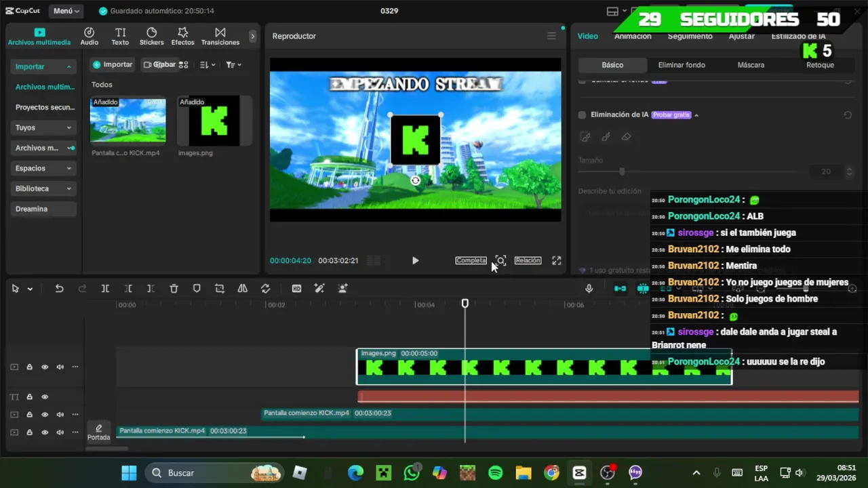This screenshot has width=868, height=488.
Task: Open the Audio panel
Action: tap(89, 37)
